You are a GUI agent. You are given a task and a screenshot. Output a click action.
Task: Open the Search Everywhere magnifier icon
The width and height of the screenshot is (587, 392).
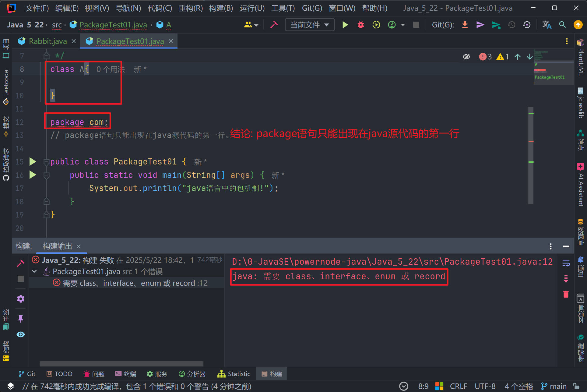562,25
